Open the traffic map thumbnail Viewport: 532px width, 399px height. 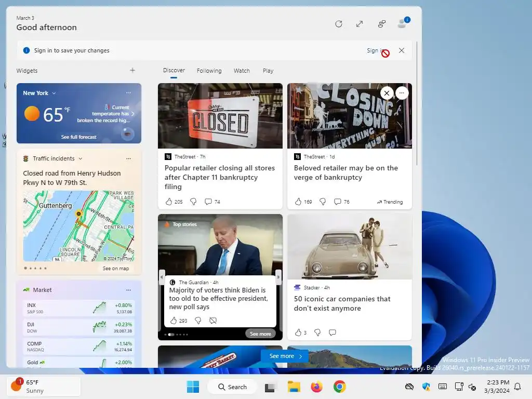coord(79,226)
